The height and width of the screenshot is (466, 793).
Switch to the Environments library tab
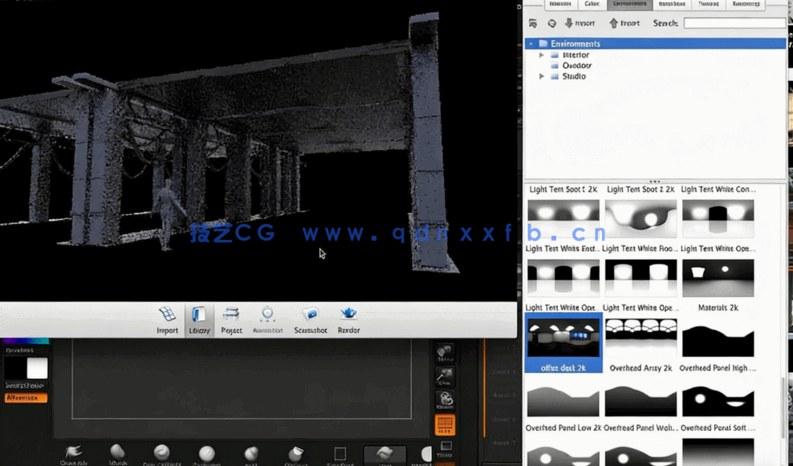tap(629, 4)
